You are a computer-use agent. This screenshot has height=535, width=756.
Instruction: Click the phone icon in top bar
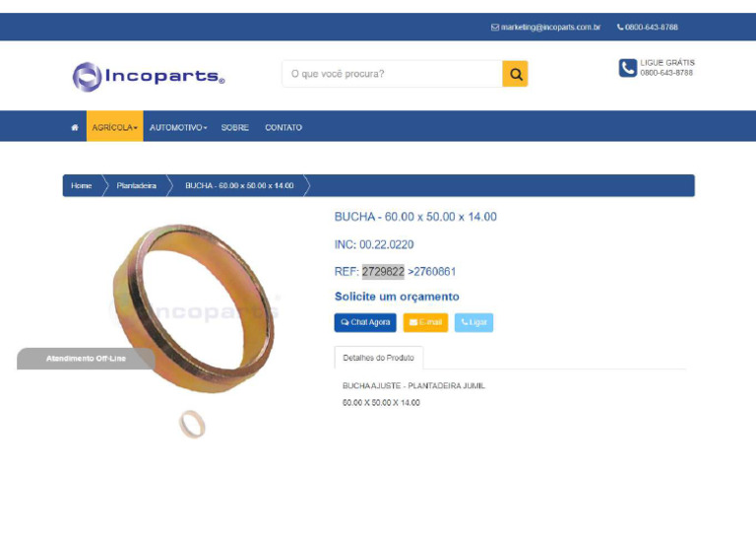coord(620,27)
